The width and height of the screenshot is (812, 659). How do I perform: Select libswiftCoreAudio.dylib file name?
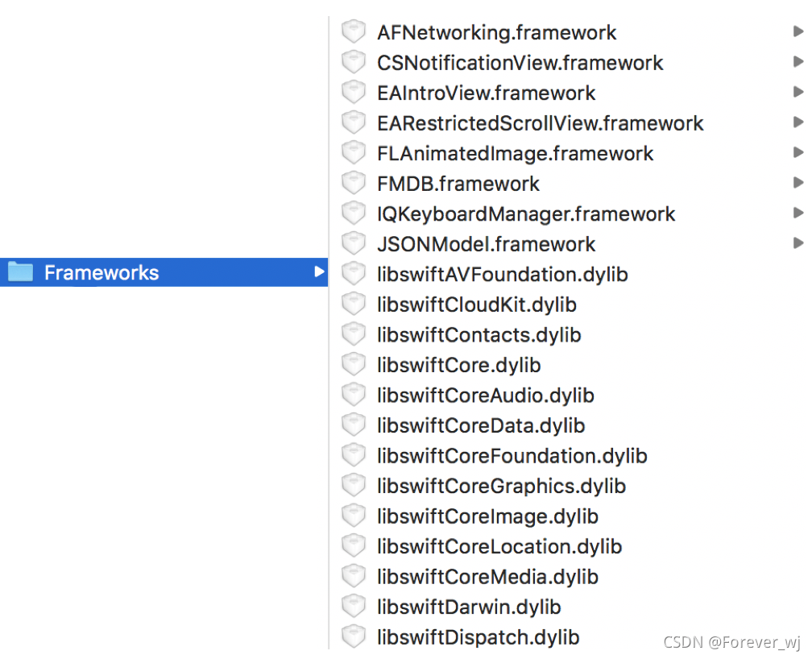pyautogui.click(x=486, y=396)
